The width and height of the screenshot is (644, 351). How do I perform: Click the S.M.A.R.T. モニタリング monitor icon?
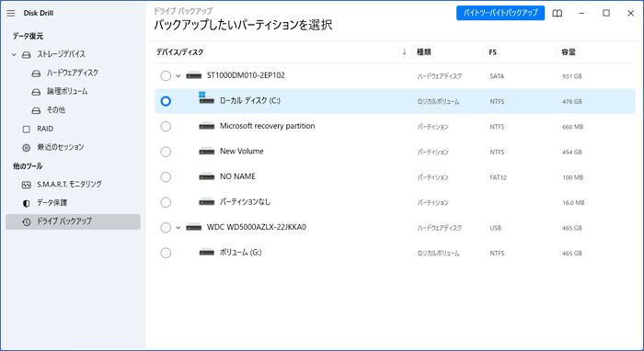(x=27, y=185)
